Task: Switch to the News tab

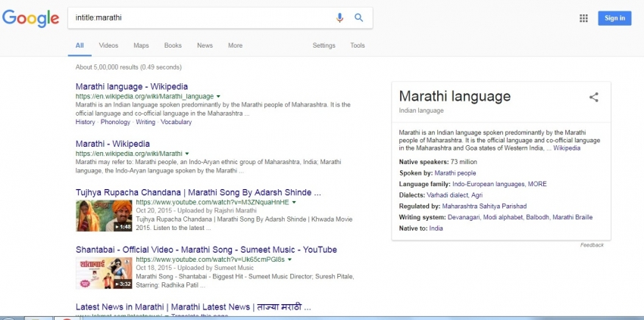Action: click(205, 45)
